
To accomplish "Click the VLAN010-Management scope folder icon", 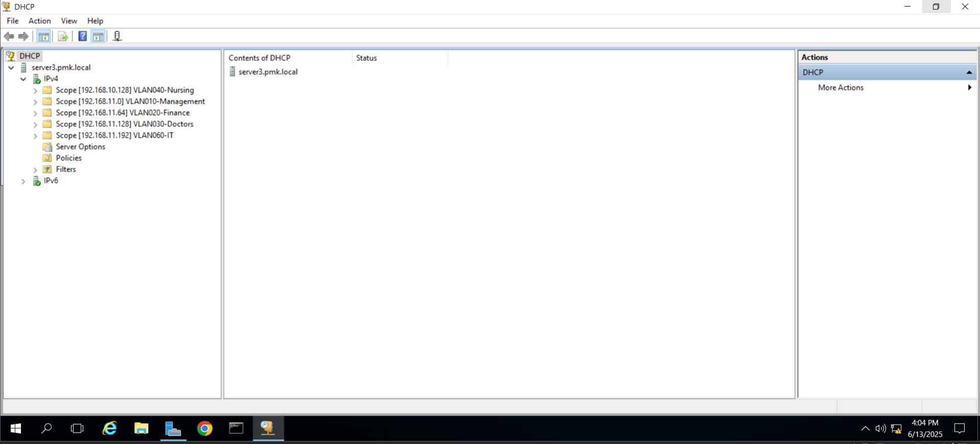I will (47, 102).
